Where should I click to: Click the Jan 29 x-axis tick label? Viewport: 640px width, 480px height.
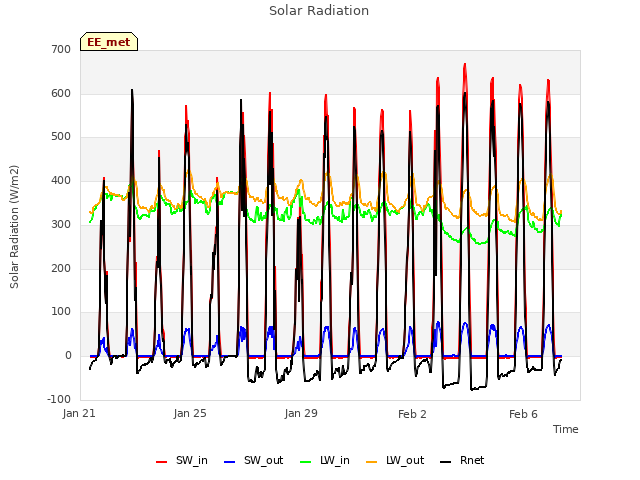(x=301, y=413)
